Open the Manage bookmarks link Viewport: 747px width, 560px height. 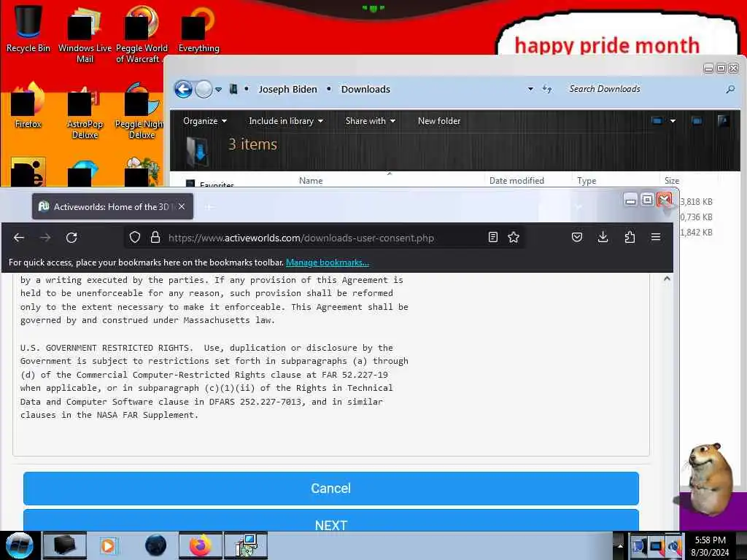pos(328,262)
